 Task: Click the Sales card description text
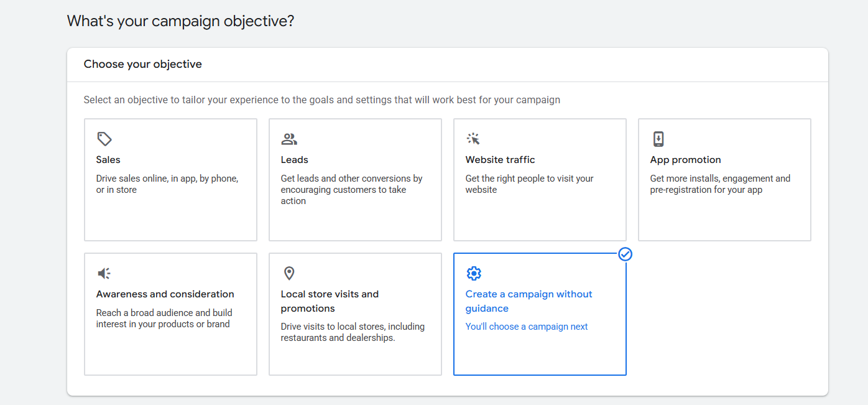coord(167,184)
